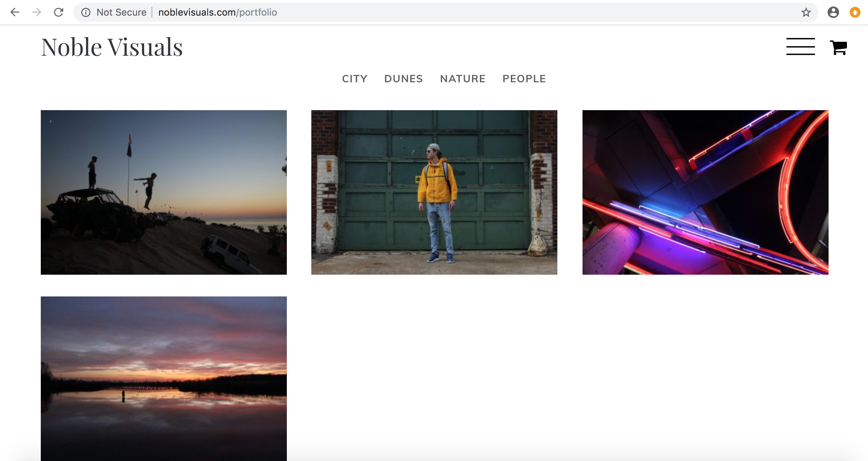Click the Not Secure warning label
The height and width of the screenshot is (461, 868).
click(x=121, y=12)
